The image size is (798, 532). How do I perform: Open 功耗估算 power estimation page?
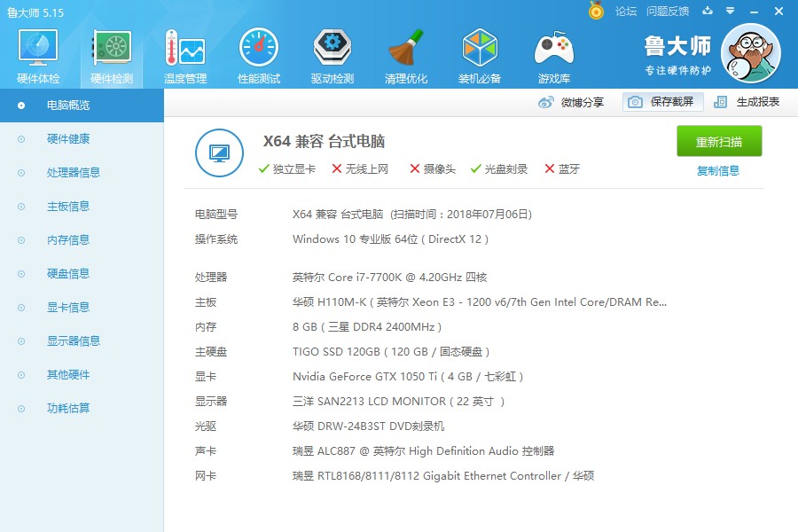(x=68, y=409)
